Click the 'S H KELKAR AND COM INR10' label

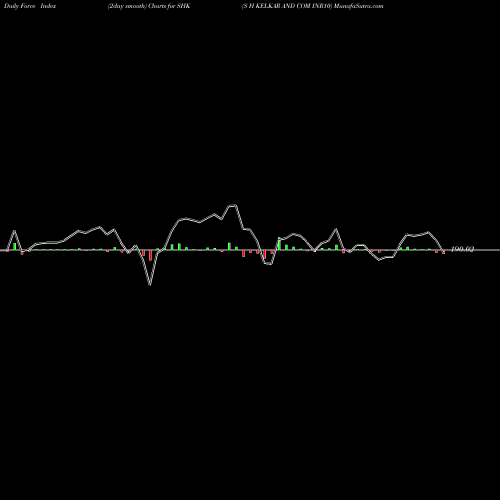click(287, 6)
